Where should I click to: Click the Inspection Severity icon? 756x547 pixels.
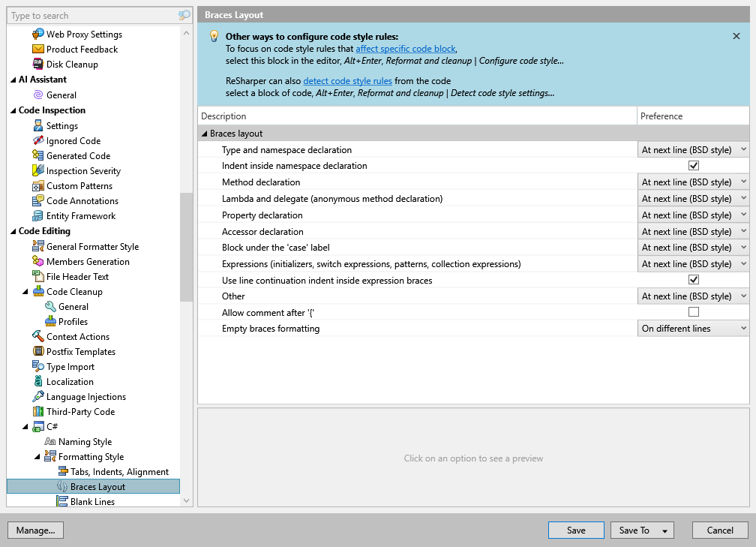click(38, 171)
